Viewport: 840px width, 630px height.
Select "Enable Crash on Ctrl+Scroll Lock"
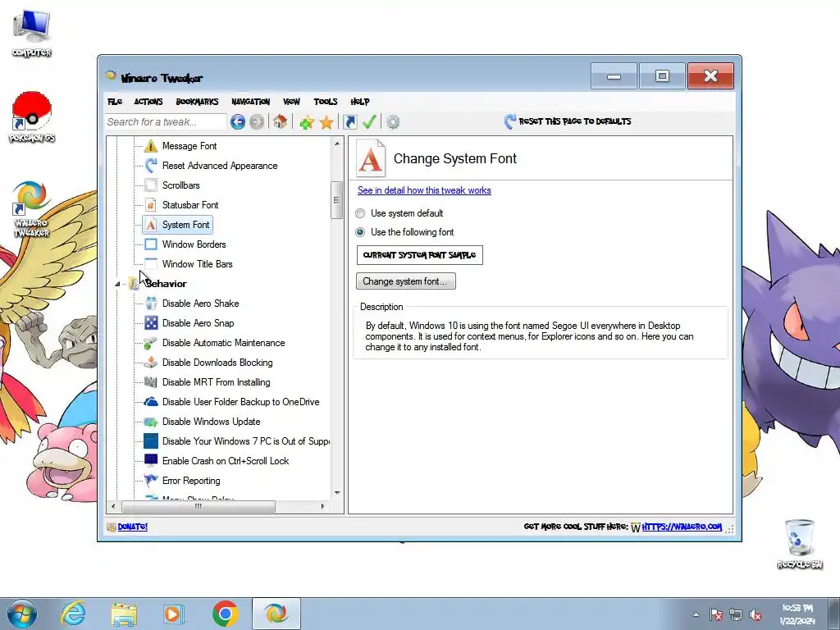pos(226,461)
